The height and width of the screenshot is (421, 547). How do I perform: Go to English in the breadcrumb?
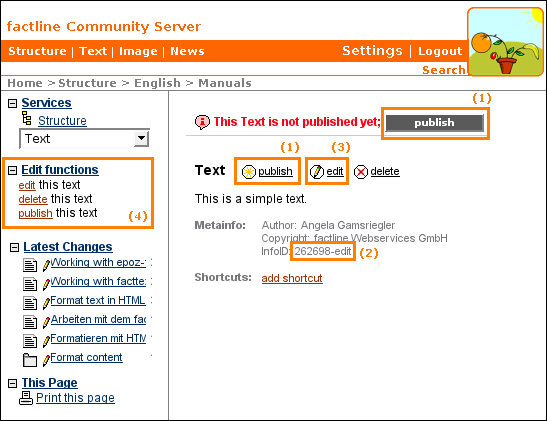coord(157,83)
